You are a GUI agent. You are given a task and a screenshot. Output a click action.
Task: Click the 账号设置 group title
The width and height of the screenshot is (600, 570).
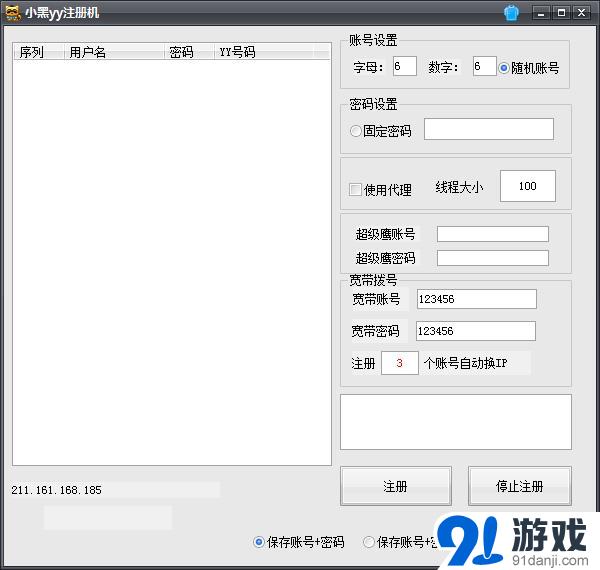click(373, 40)
